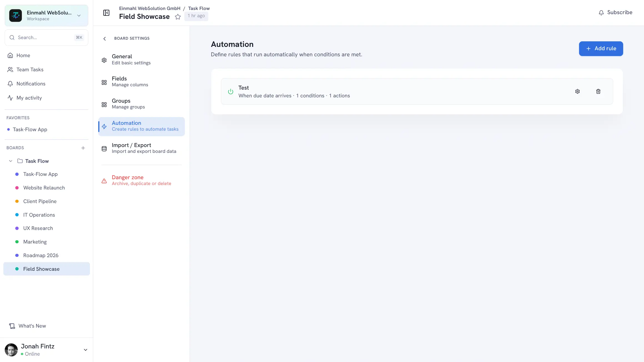Go back from Board Settings

click(105, 39)
